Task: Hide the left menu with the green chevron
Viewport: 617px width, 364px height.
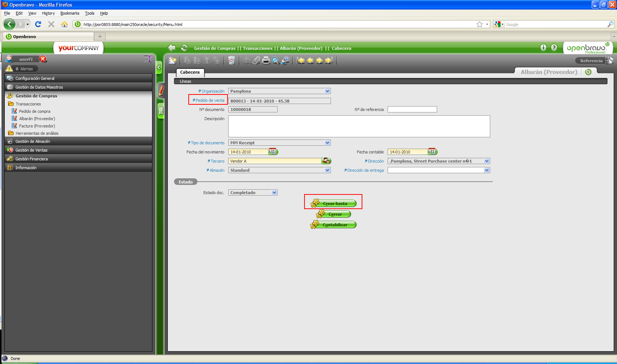Action: tap(159, 67)
